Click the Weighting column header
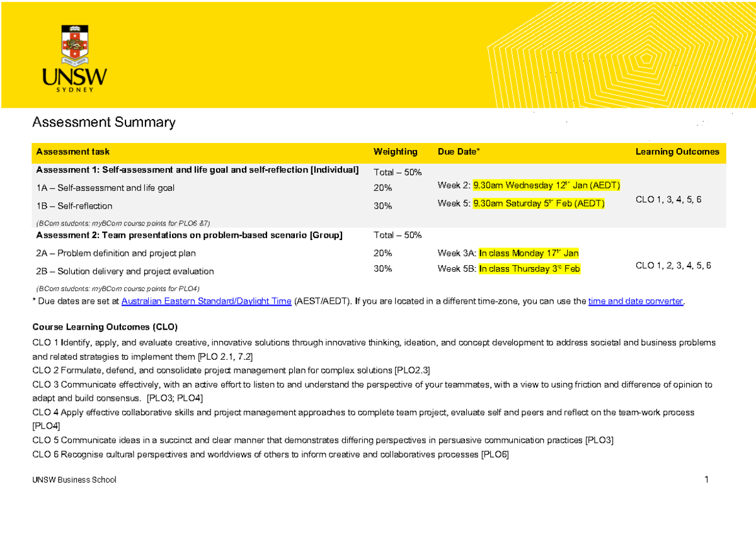Screen dimensions: 756x535 (x=396, y=152)
